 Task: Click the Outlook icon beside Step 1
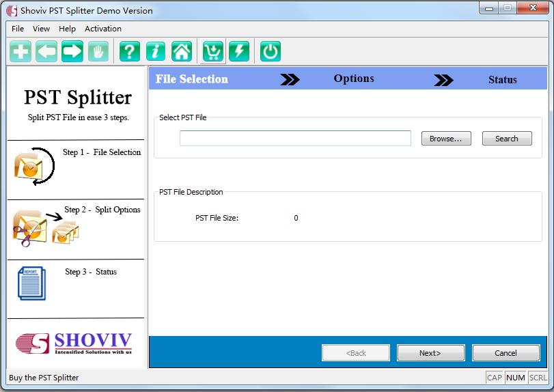click(x=34, y=167)
